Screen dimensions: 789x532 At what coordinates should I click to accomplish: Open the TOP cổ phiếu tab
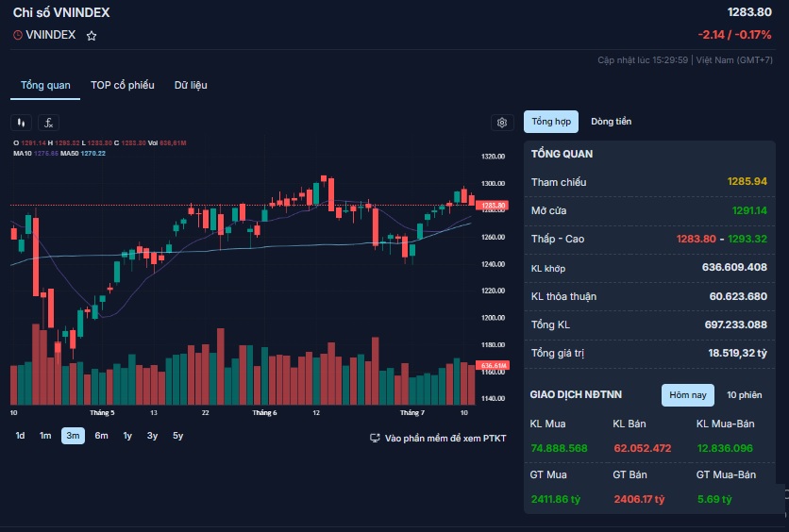[123, 86]
